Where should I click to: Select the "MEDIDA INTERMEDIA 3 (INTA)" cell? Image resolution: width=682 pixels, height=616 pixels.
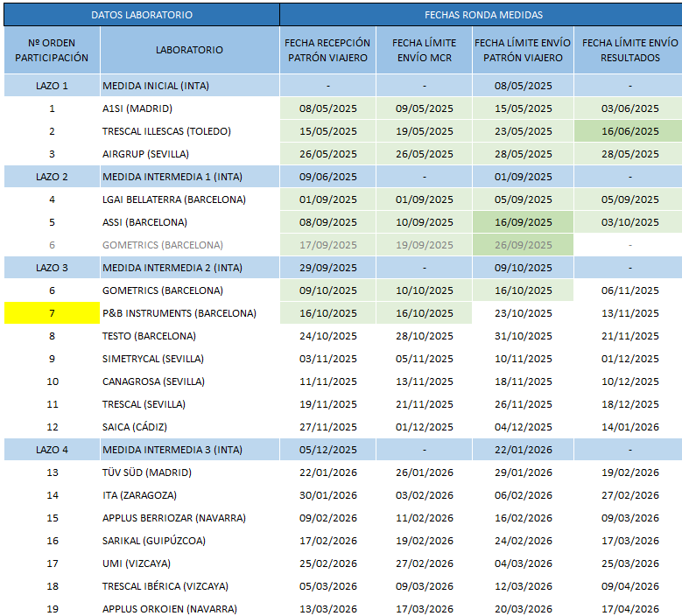click(172, 450)
